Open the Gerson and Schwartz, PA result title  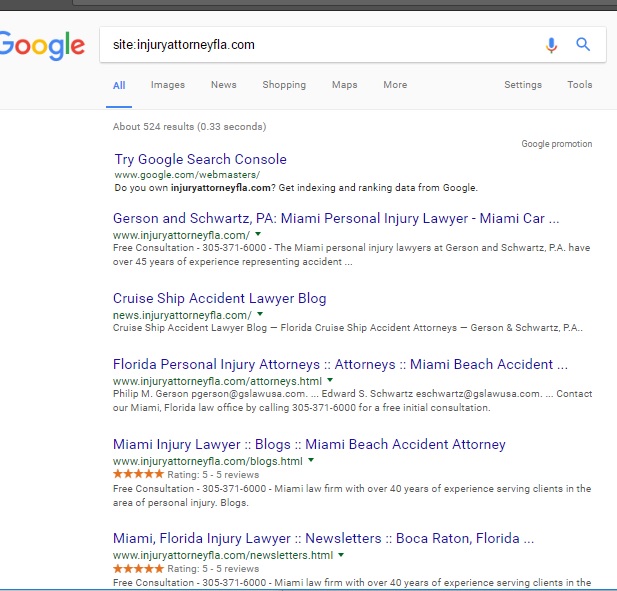click(x=336, y=218)
